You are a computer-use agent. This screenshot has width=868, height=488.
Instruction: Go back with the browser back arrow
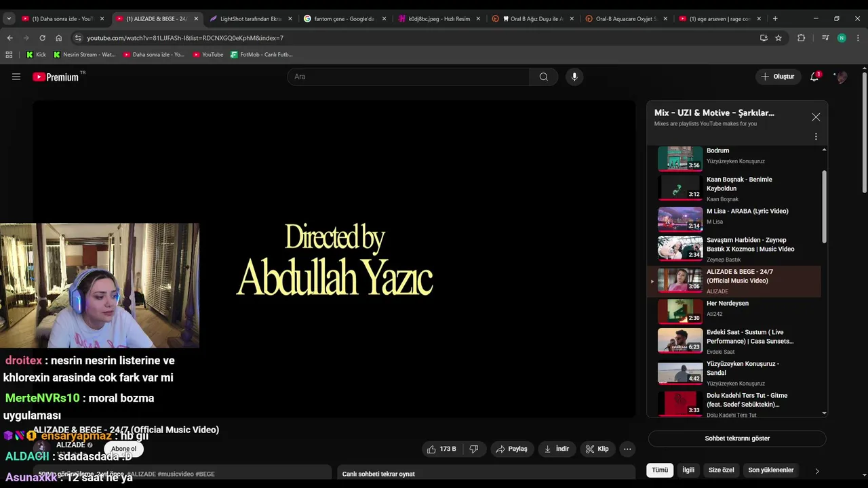9,38
